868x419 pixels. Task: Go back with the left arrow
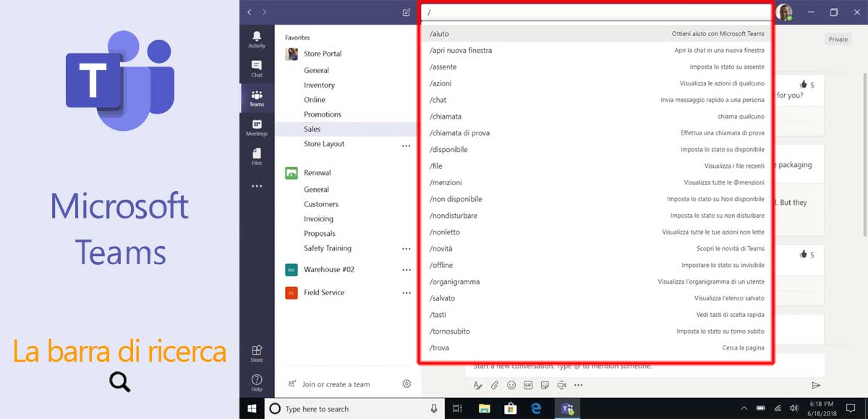click(250, 12)
